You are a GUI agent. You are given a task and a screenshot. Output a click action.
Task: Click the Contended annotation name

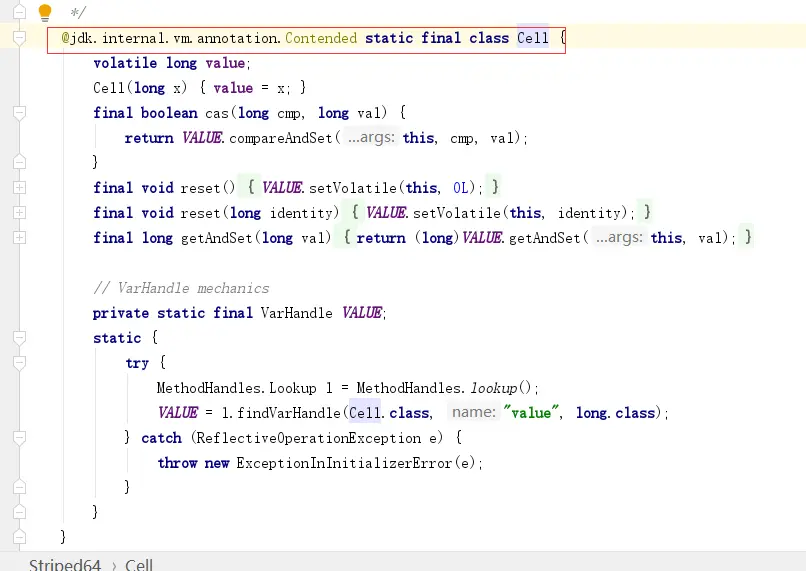tap(321, 38)
